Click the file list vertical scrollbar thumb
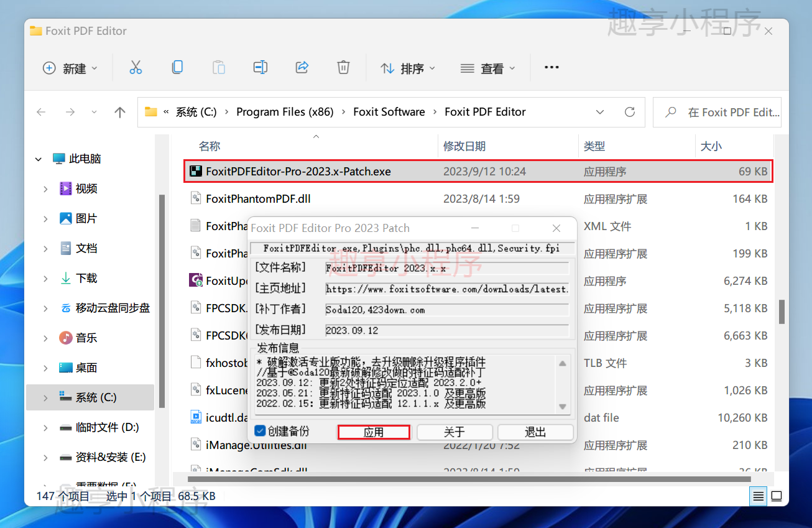This screenshot has width=812, height=528. click(x=782, y=312)
